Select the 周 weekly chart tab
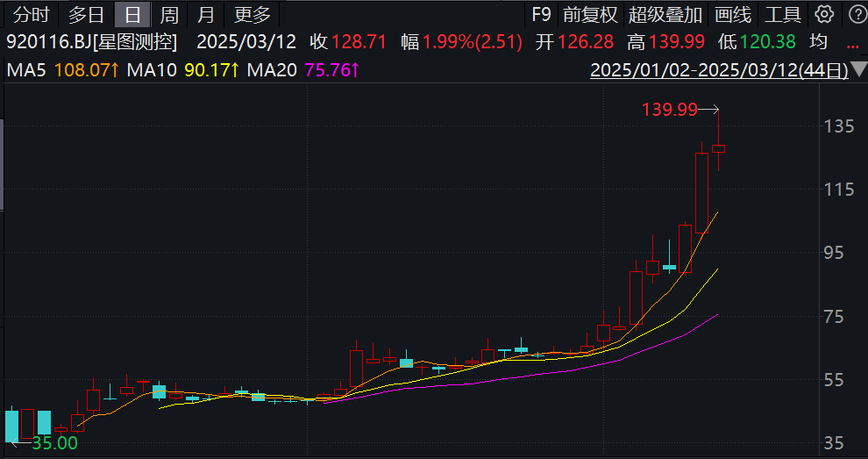Image resolution: width=868 pixels, height=459 pixels. [x=169, y=14]
